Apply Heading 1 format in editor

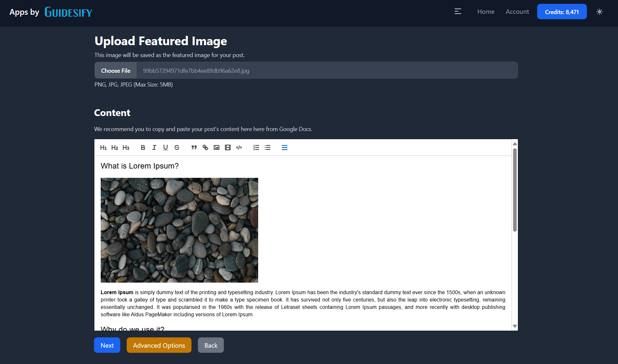[x=103, y=148]
